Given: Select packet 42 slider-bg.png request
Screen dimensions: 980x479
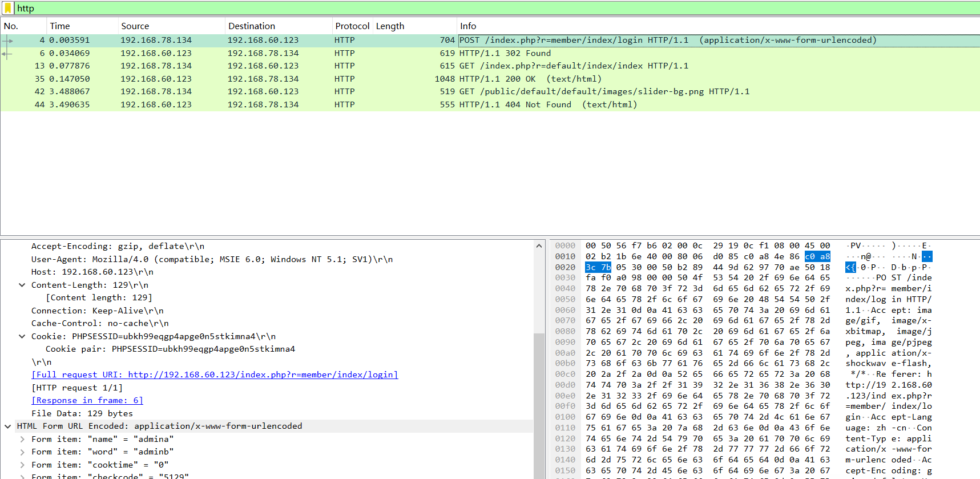Looking at the screenshot, I should tap(490, 91).
